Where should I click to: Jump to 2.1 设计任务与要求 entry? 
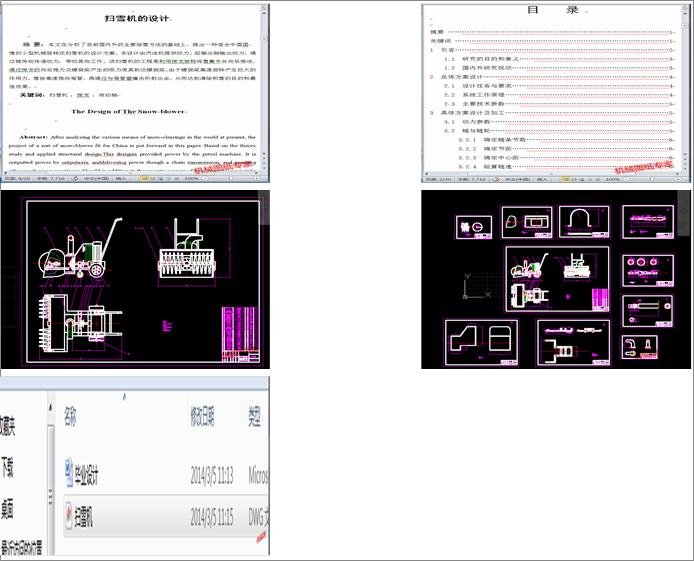click(559, 86)
